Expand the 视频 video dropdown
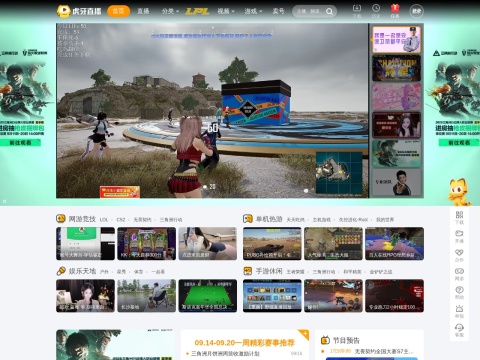Viewport: 480px width, 360px height. (226, 11)
